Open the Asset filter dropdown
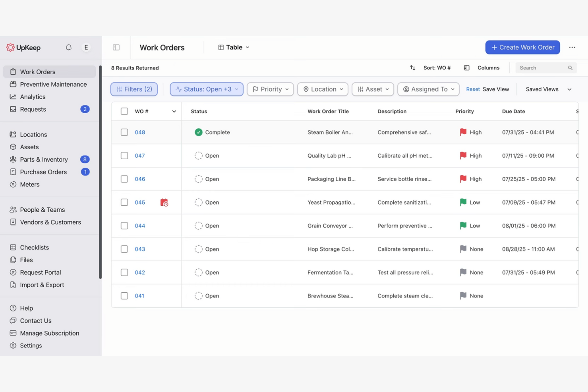 pyautogui.click(x=373, y=89)
